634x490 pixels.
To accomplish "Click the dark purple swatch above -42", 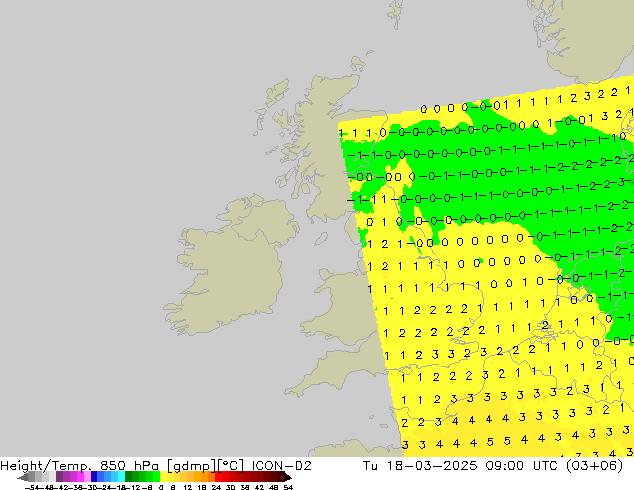I will (59, 477).
